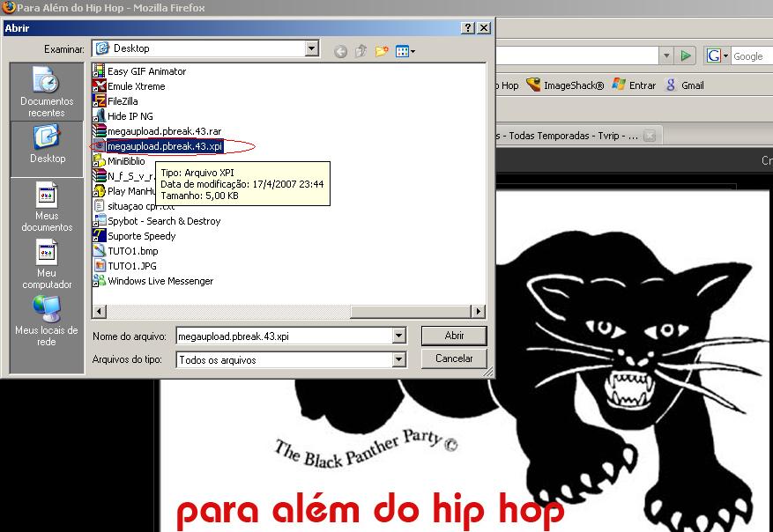This screenshot has width=773, height=532.
Task: Click the situaçao cpf.txt file icon
Action: pyautogui.click(x=99, y=206)
